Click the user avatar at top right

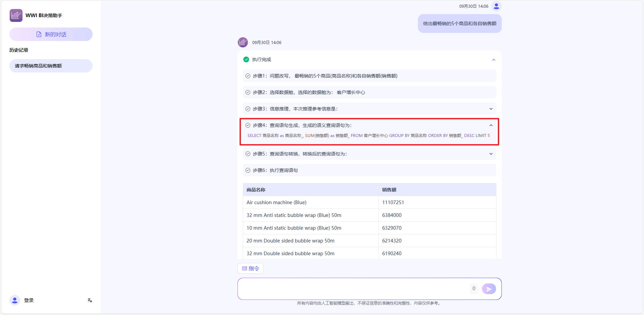[x=496, y=6]
